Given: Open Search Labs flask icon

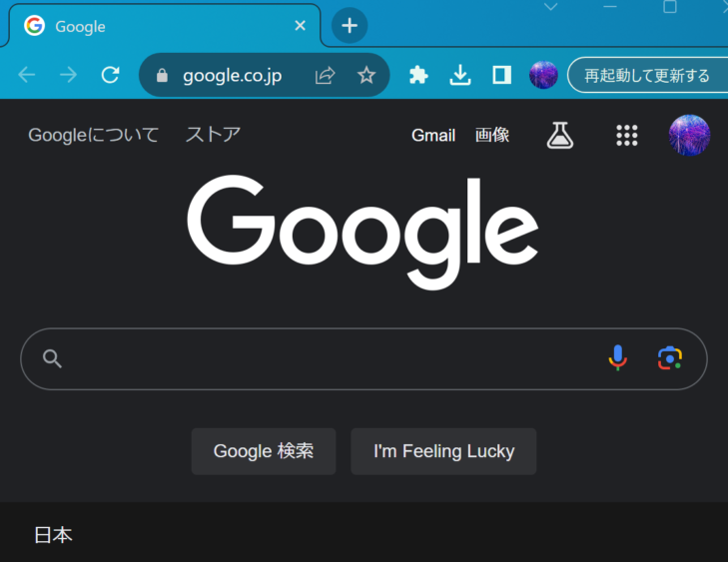Looking at the screenshot, I should pos(560,135).
